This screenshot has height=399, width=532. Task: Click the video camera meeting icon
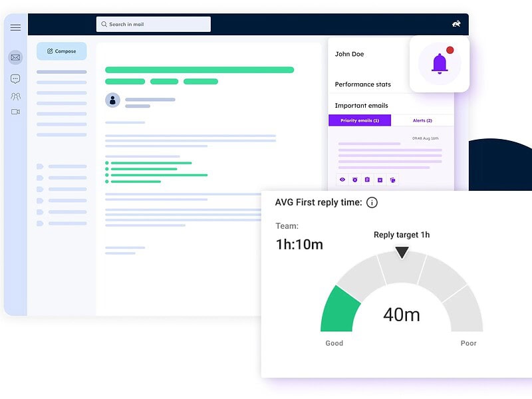pyautogui.click(x=15, y=112)
